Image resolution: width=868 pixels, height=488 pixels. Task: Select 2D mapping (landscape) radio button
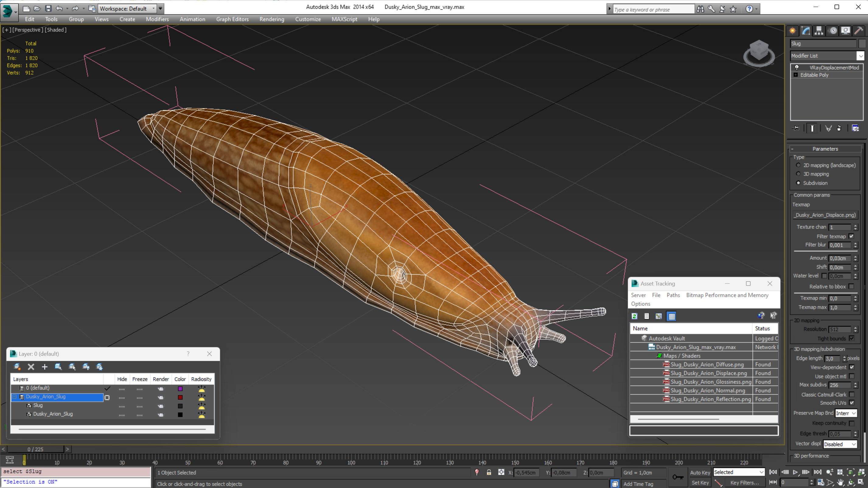(798, 165)
